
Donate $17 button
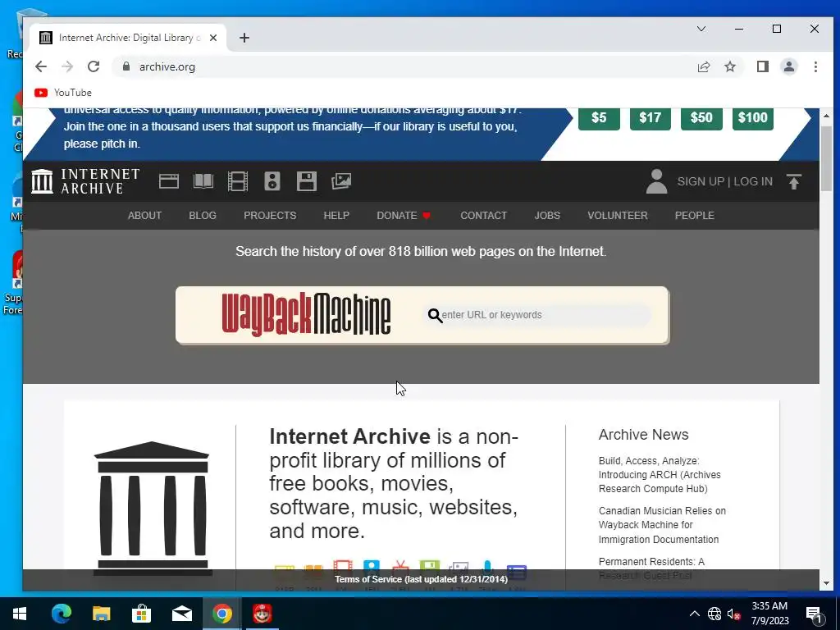pos(650,118)
